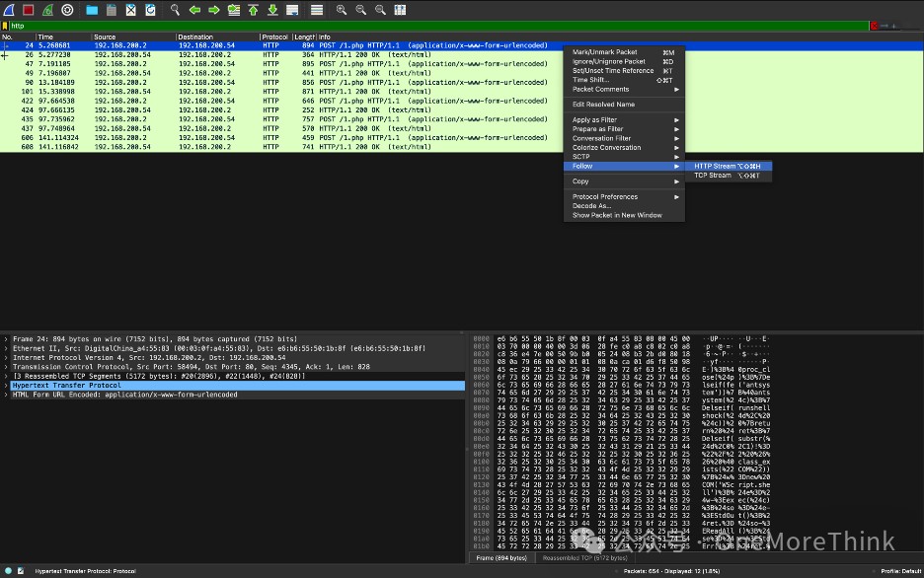Open the Prepare as Filter submenu
This screenshot has height=578, width=924.
click(624, 129)
